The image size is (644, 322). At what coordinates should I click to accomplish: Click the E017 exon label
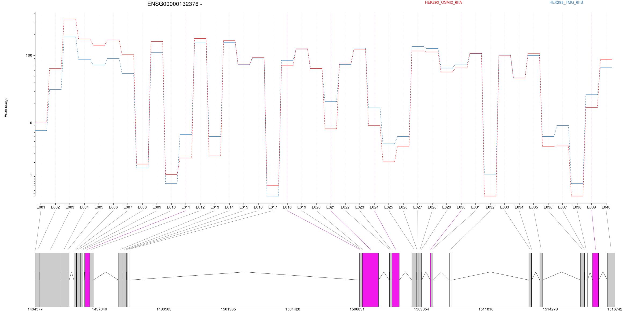[x=273, y=207]
